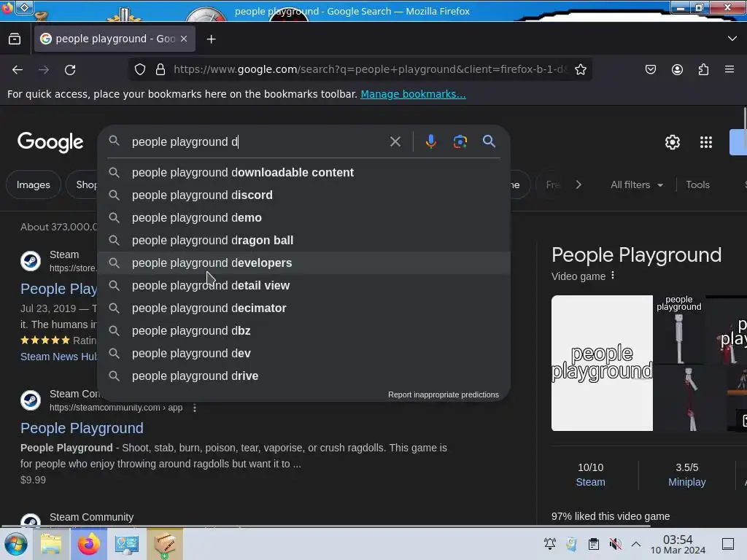Image resolution: width=747 pixels, height=560 pixels.
Task: Select the Images filter tab
Action: (34, 184)
